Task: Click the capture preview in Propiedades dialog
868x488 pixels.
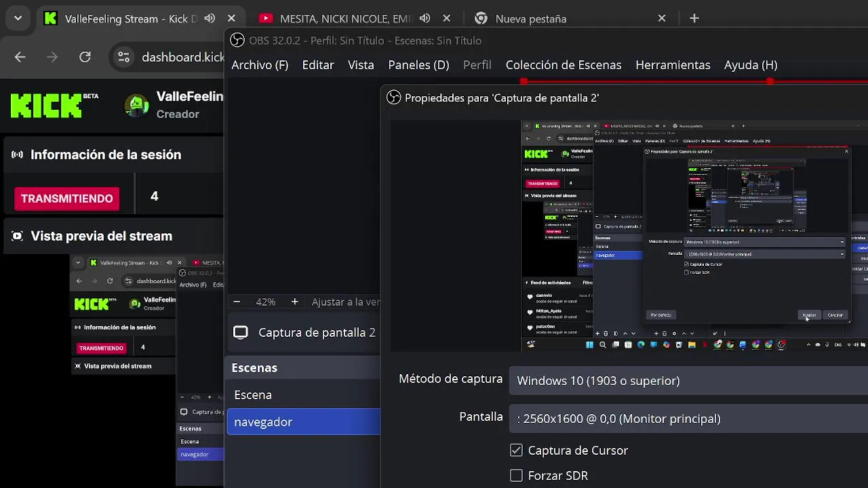Action: [x=694, y=236]
